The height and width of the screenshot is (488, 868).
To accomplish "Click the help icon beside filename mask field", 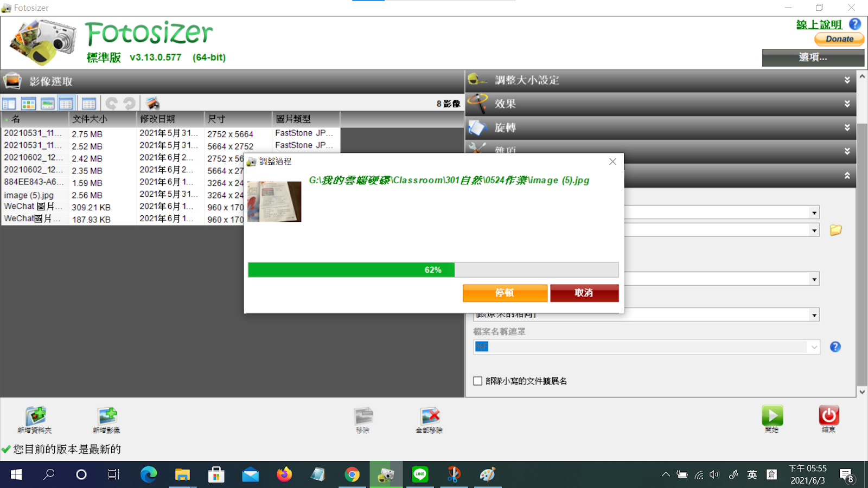I will tap(835, 346).
